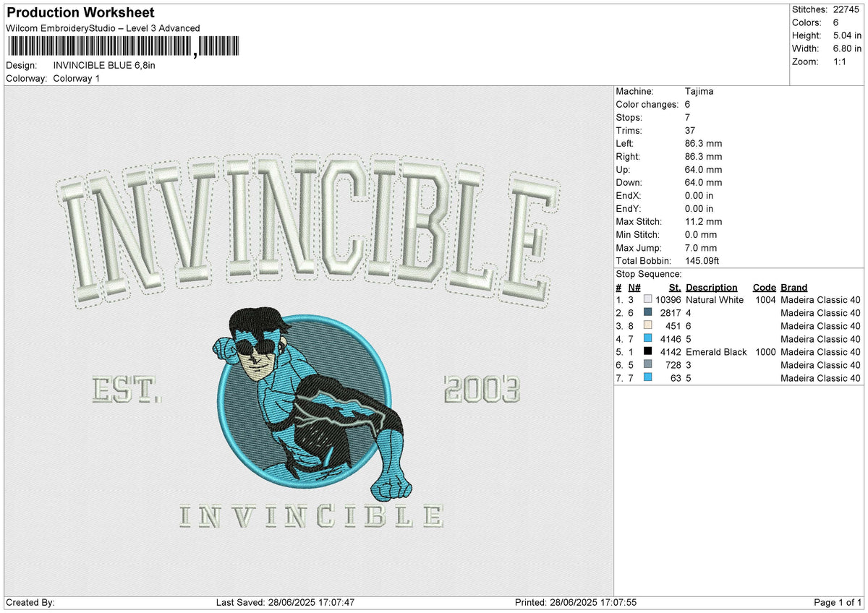
Task: Click the stitches count '22745'
Action: pos(846,9)
